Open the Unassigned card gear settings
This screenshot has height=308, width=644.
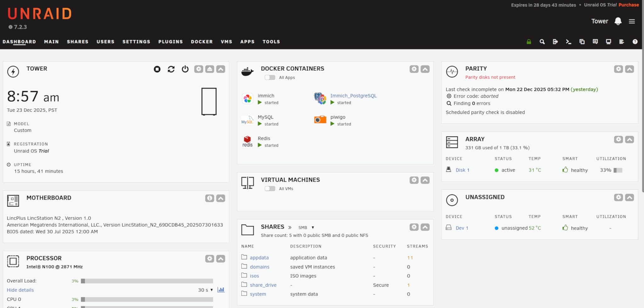(619, 197)
